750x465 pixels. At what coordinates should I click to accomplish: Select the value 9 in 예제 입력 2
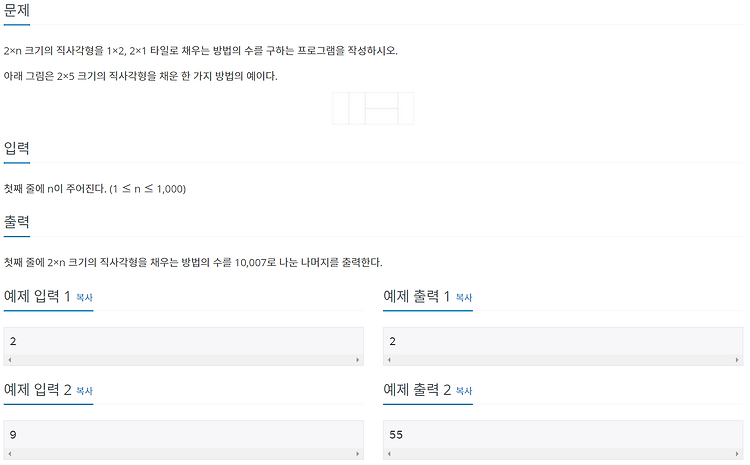coord(13,434)
